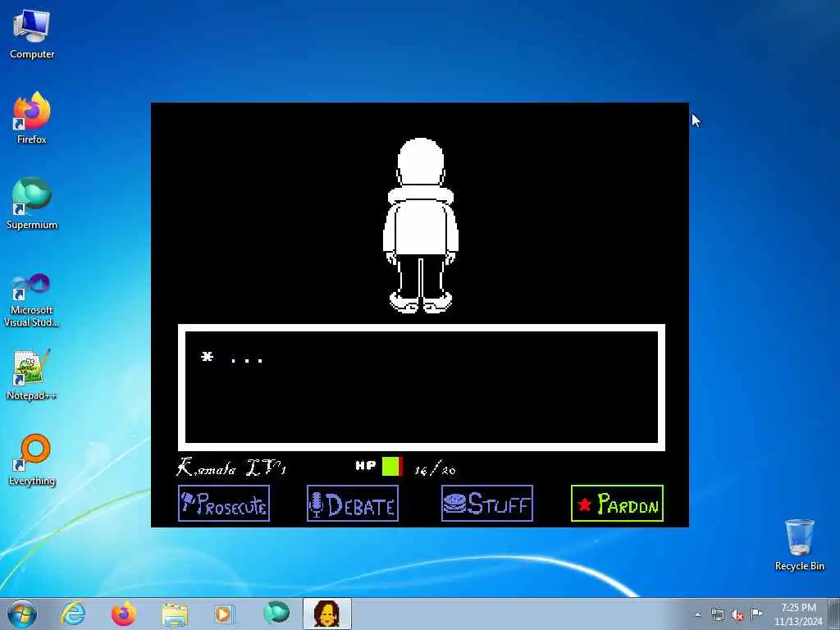Click the 16/20 HP value text
Viewport: 840px width, 630px height.
coord(435,469)
